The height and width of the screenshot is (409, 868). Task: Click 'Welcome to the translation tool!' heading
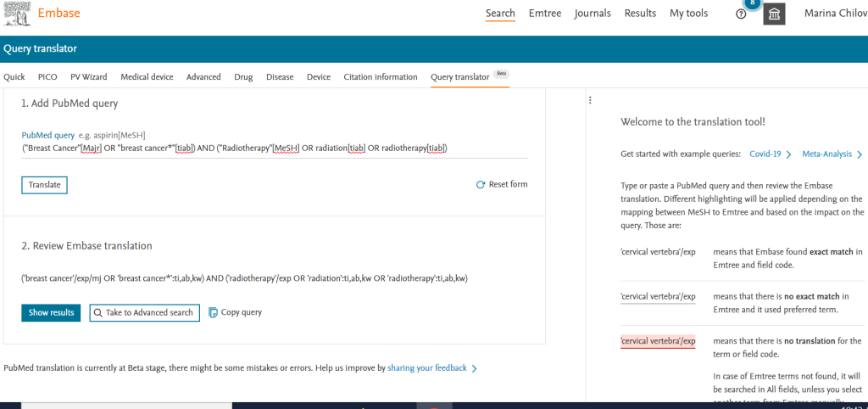click(693, 122)
